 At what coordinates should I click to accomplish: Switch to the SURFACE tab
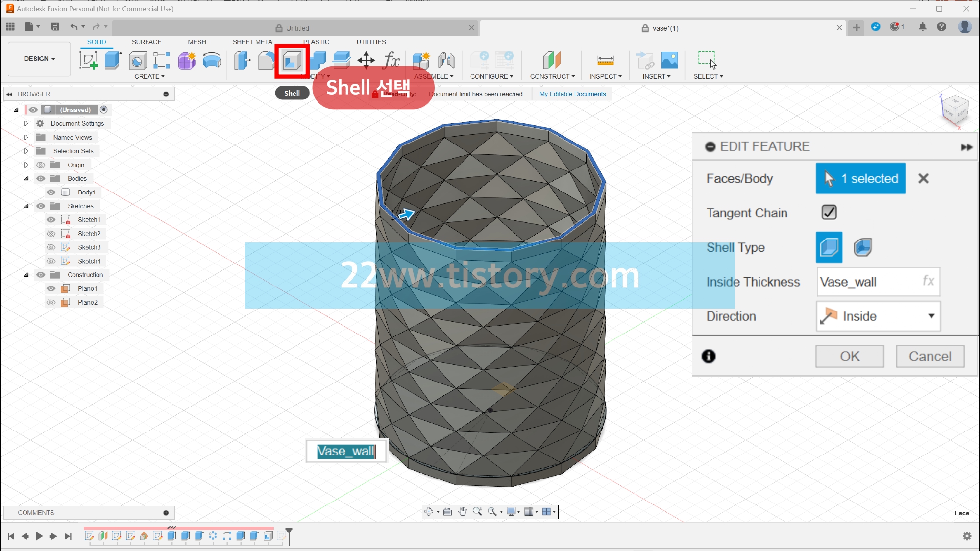point(146,42)
